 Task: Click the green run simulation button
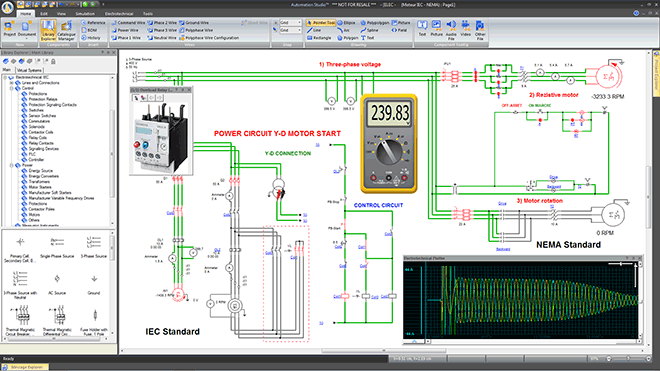(85, 4)
